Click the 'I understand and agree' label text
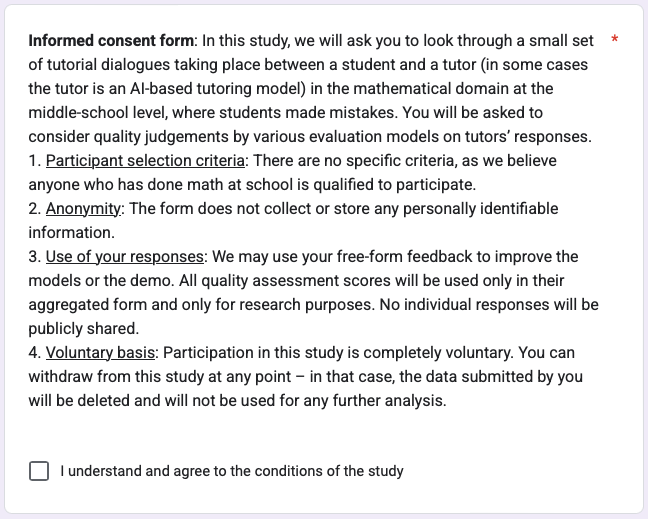The width and height of the screenshot is (648, 519). (231, 471)
